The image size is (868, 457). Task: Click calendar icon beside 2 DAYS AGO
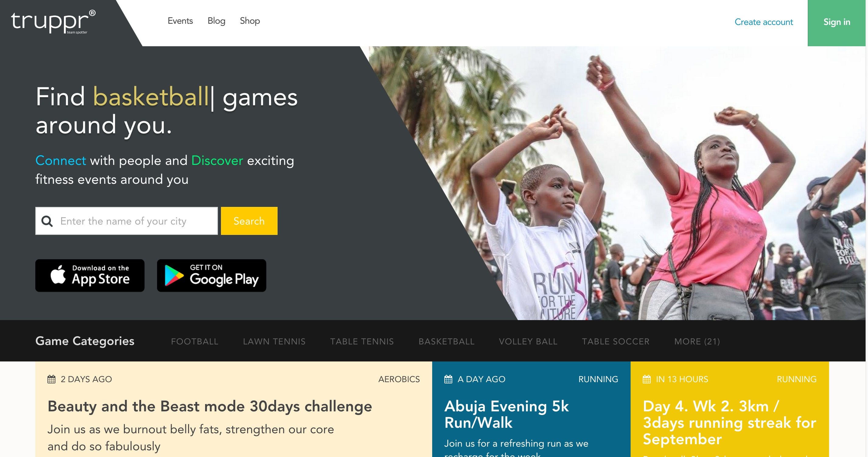pos(51,379)
